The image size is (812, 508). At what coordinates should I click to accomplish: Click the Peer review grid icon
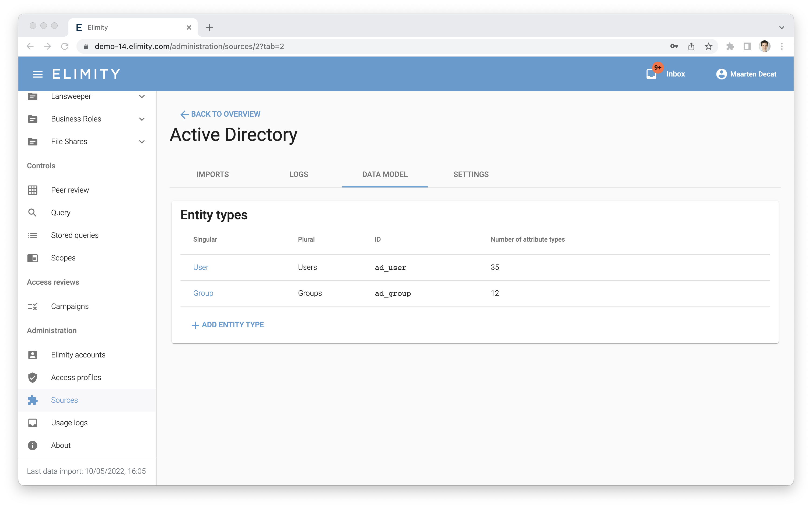pyautogui.click(x=33, y=190)
